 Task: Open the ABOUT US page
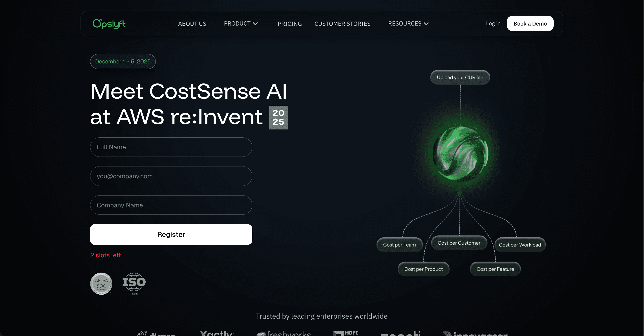coord(192,24)
